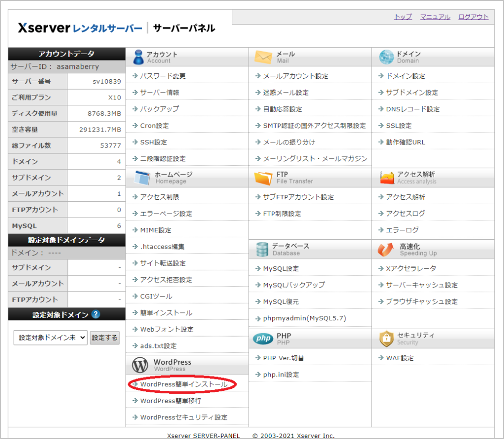Screen dimensions: 504x439
Task: Open メールの振り分け
Action: point(289,142)
